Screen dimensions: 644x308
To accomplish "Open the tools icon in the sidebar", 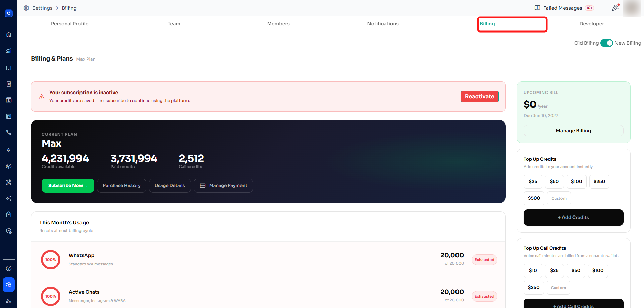I will coord(9,182).
